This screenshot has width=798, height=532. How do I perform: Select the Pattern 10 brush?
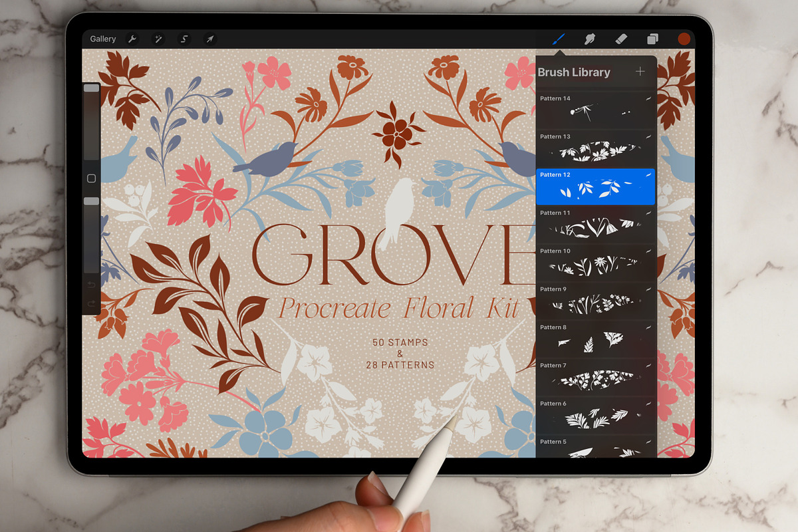[596, 263]
